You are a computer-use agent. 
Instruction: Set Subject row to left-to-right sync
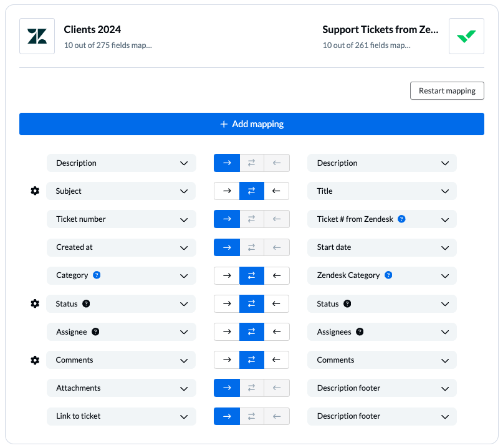(227, 191)
